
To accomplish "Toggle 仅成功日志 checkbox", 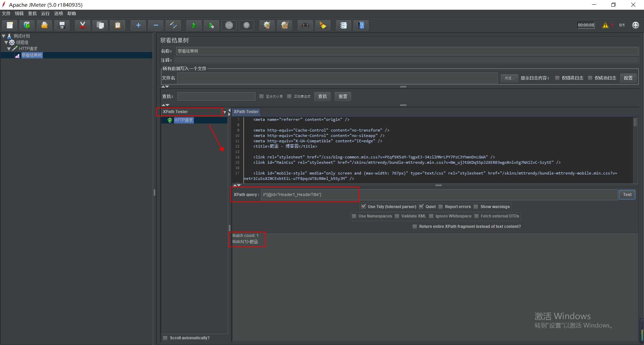I will click(x=590, y=78).
